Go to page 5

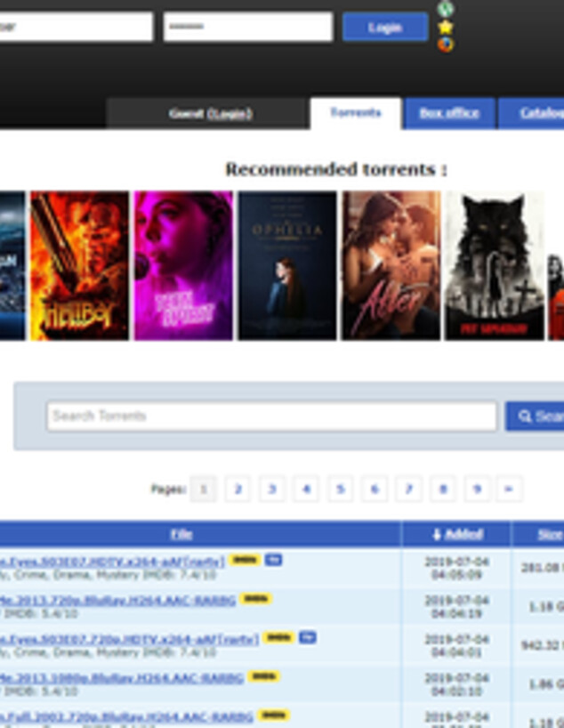[x=340, y=489]
